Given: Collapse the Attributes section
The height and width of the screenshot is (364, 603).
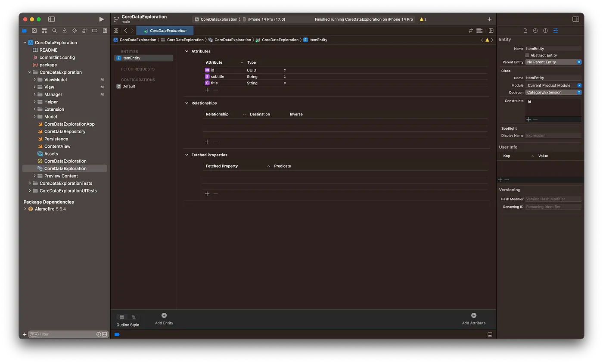Looking at the screenshot, I should tap(187, 51).
